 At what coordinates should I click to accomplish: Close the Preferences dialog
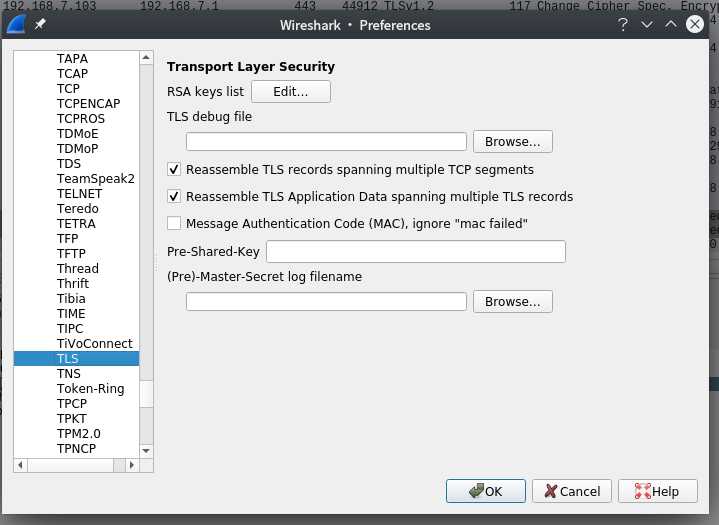pyautogui.click(x=695, y=24)
